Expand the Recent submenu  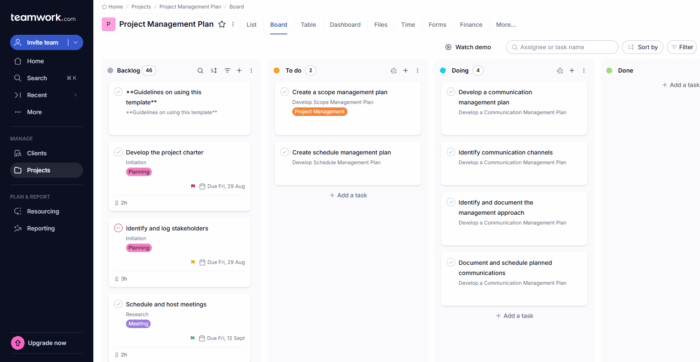75,95
